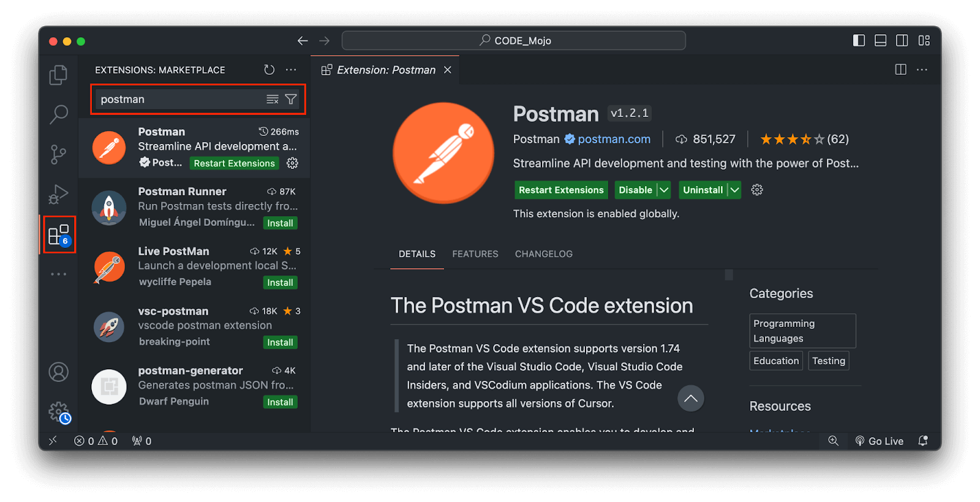Toggle primary side bar layout icon
Viewport: 980px width, 502px height.
coord(859,40)
